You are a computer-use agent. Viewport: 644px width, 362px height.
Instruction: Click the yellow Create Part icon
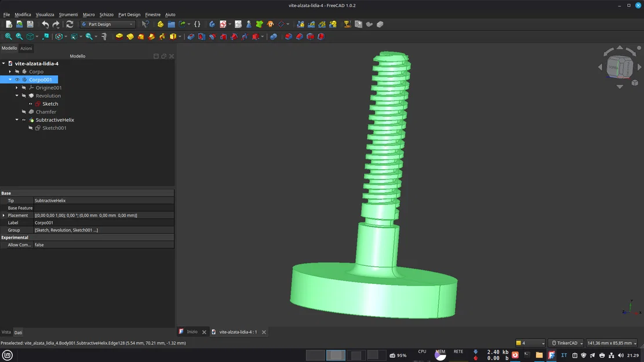pyautogui.click(x=161, y=24)
